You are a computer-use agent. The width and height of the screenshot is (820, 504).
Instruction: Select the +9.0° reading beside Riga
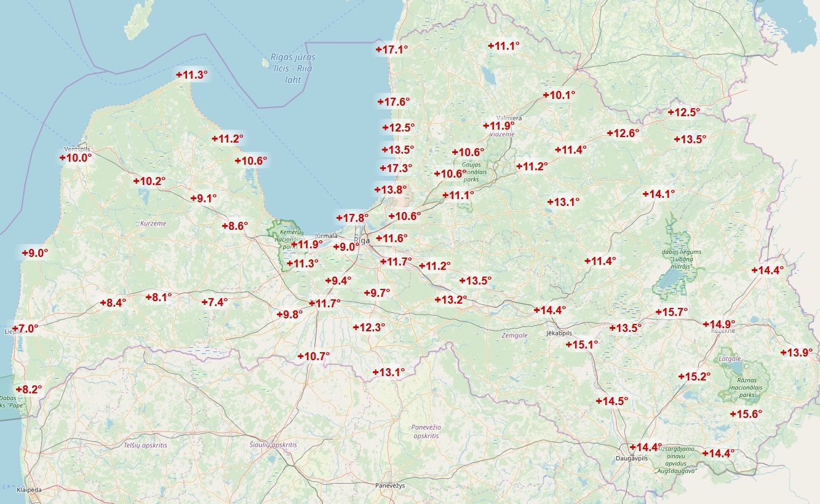(x=346, y=247)
